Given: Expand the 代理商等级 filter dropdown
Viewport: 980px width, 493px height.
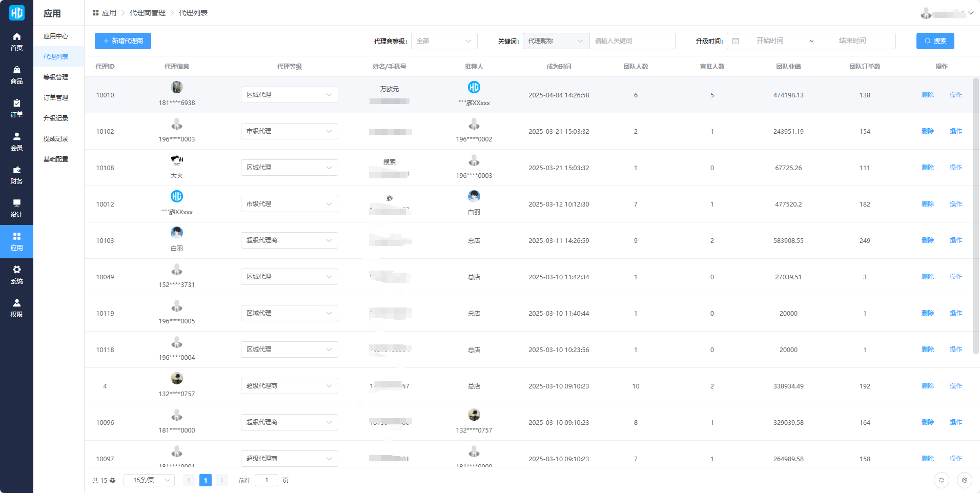Looking at the screenshot, I should (x=444, y=41).
